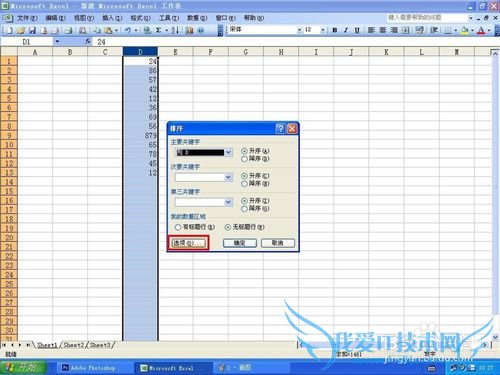
Task: Click the Fill Color paint bucket
Action: (x=464, y=30)
